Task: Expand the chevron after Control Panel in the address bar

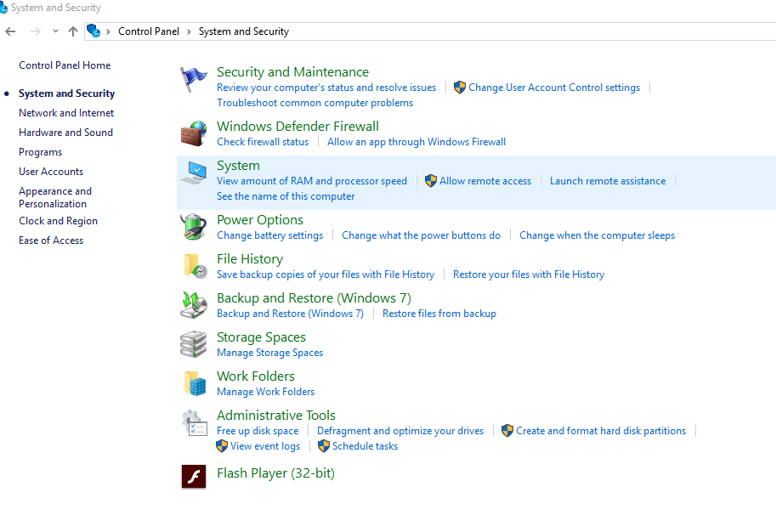Action: point(189,31)
